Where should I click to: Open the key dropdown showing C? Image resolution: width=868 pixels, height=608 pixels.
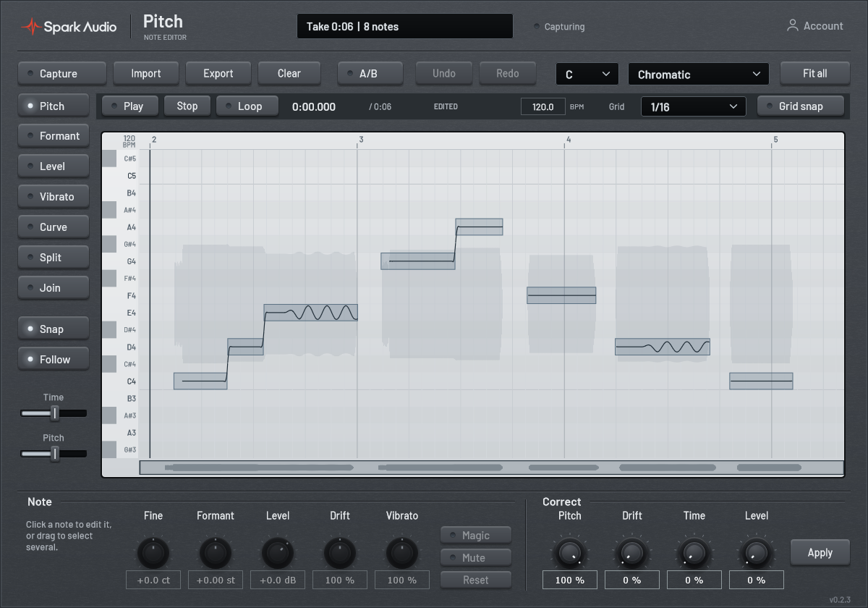(x=587, y=74)
